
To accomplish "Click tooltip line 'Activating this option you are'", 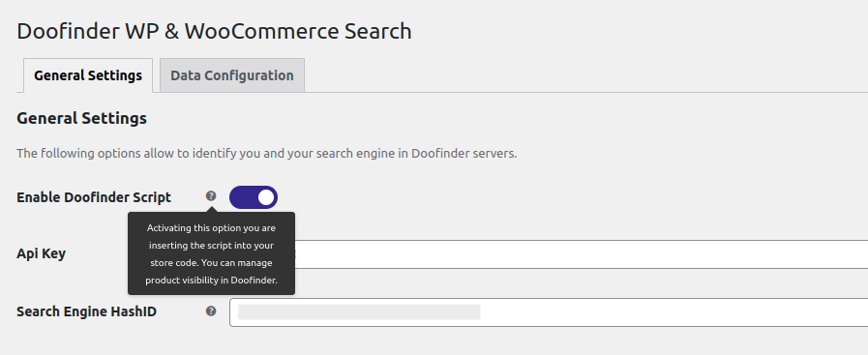I will (212, 228).
